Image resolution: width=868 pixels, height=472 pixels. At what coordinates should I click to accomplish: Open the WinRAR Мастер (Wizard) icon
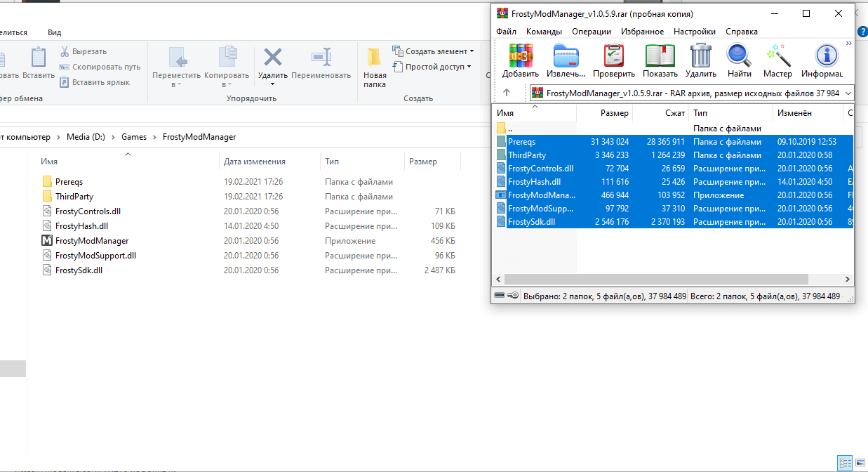(778, 55)
